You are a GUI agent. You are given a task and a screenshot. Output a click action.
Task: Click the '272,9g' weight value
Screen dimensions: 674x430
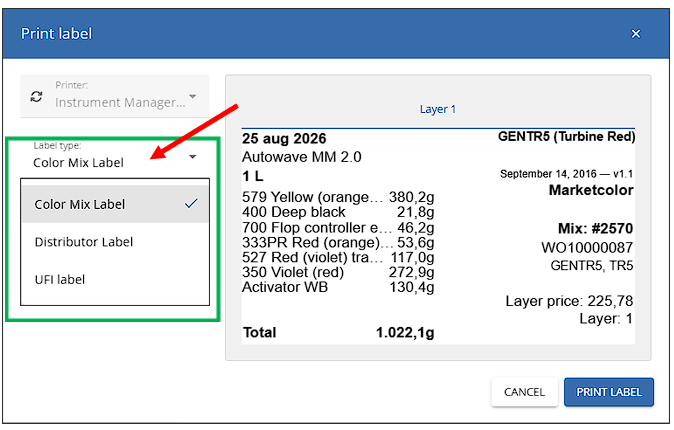pos(411,272)
